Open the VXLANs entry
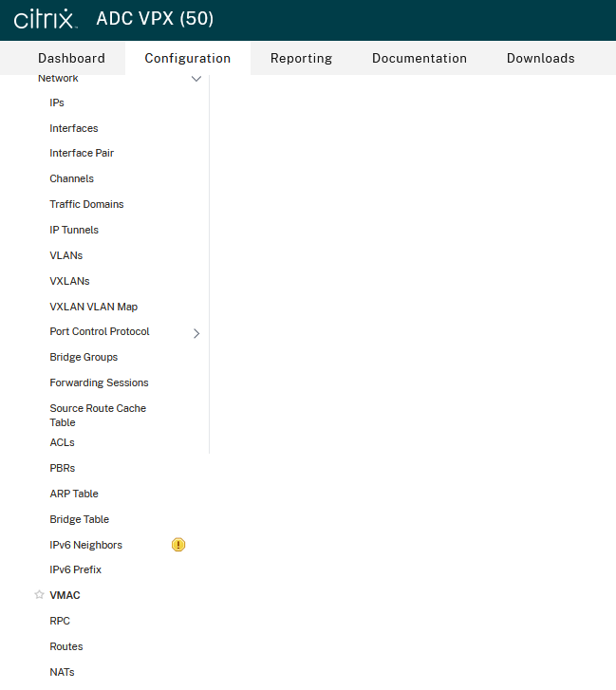This screenshot has width=616, height=690. pyautogui.click(x=69, y=281)
